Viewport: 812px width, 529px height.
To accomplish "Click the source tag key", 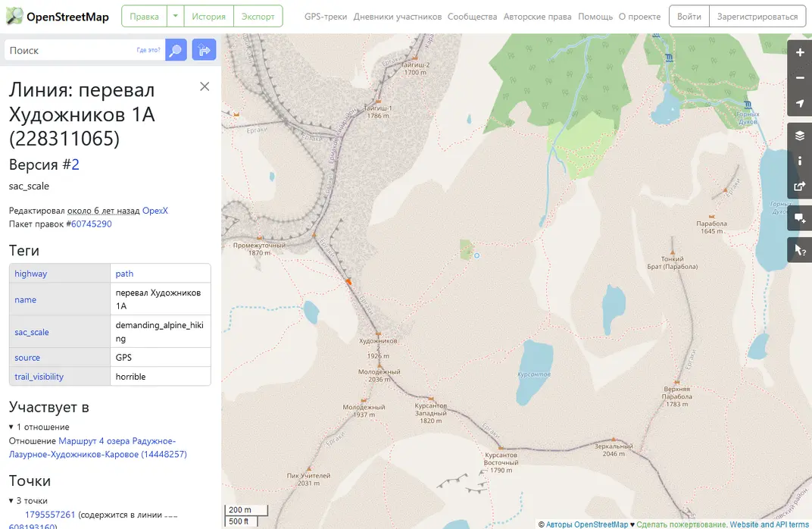I will 27,358.
